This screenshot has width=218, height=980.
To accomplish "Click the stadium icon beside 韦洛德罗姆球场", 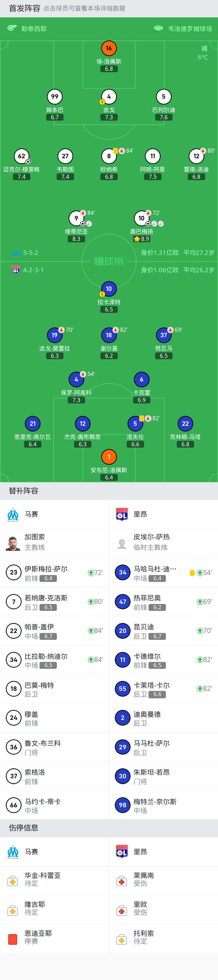I will (158, 28).
